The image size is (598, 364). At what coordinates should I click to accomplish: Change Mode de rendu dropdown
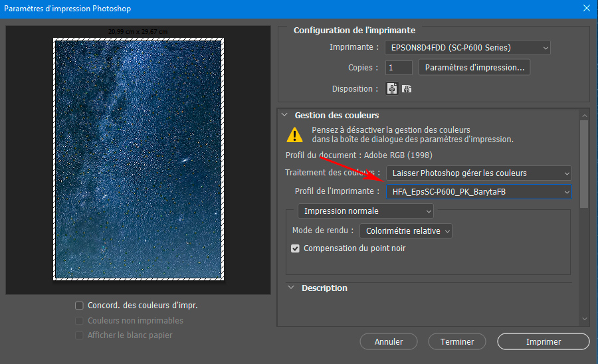405,231
